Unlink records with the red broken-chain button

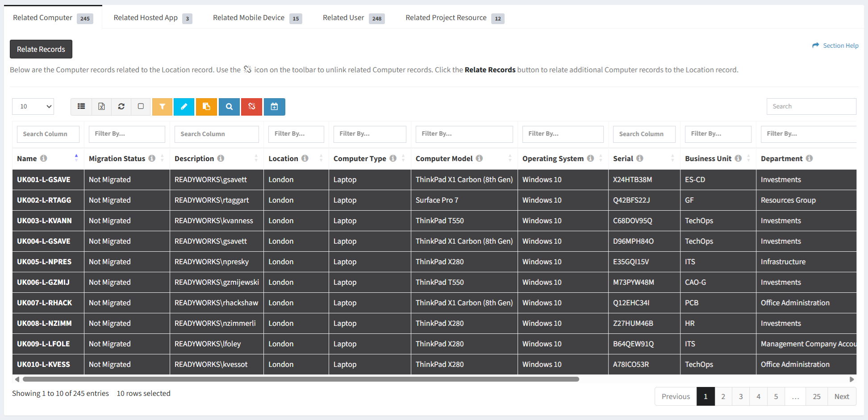[251, 107]
